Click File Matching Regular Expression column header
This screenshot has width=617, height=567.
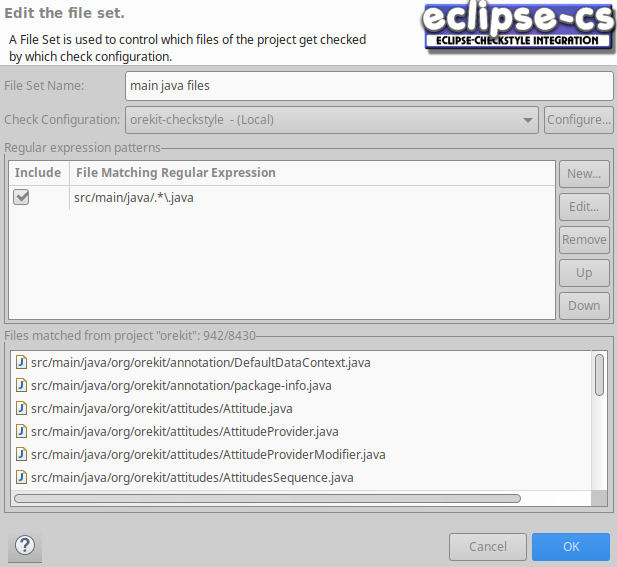pyautogui.click(x=175, y=173)
